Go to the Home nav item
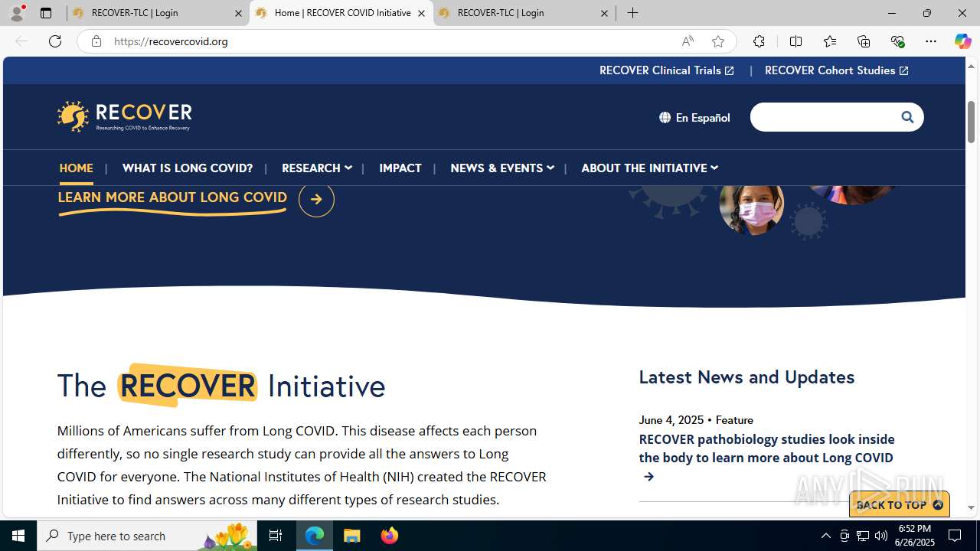 [77, 168]
